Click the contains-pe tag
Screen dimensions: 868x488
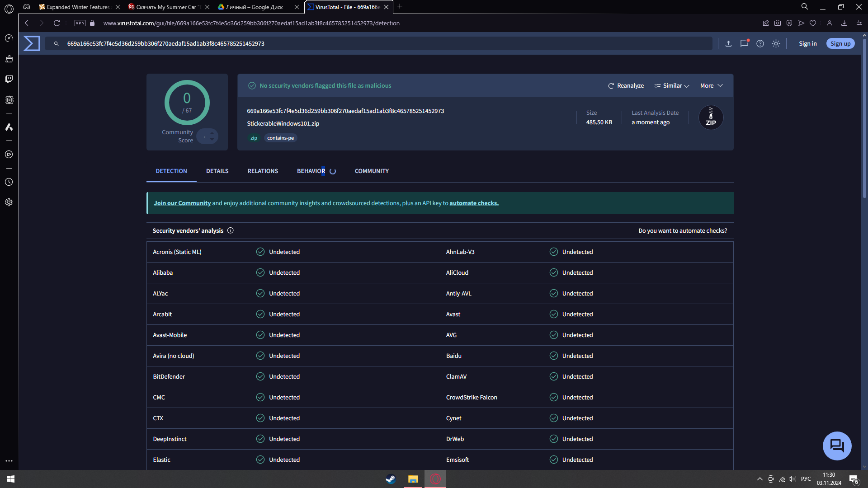pos(280,138)
